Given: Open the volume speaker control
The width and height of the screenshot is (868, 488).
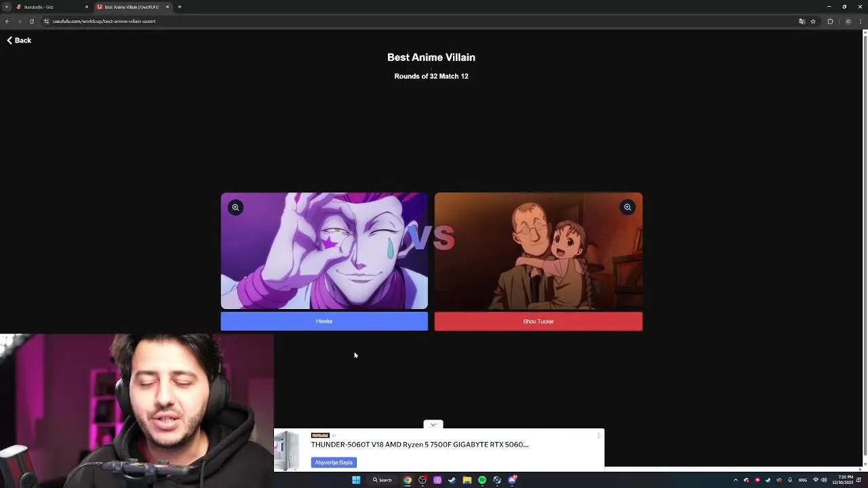Looking at the screenshot, I should pyautogui.click(x=824, y=480).
